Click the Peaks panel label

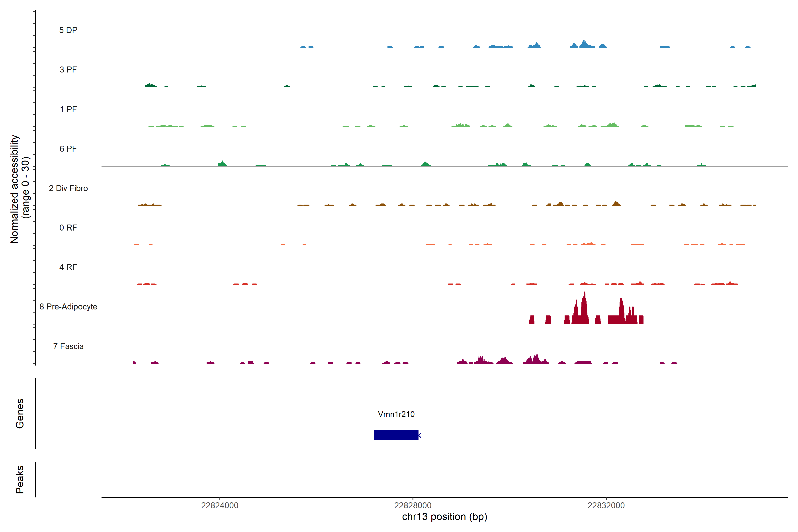coord(20,479)
